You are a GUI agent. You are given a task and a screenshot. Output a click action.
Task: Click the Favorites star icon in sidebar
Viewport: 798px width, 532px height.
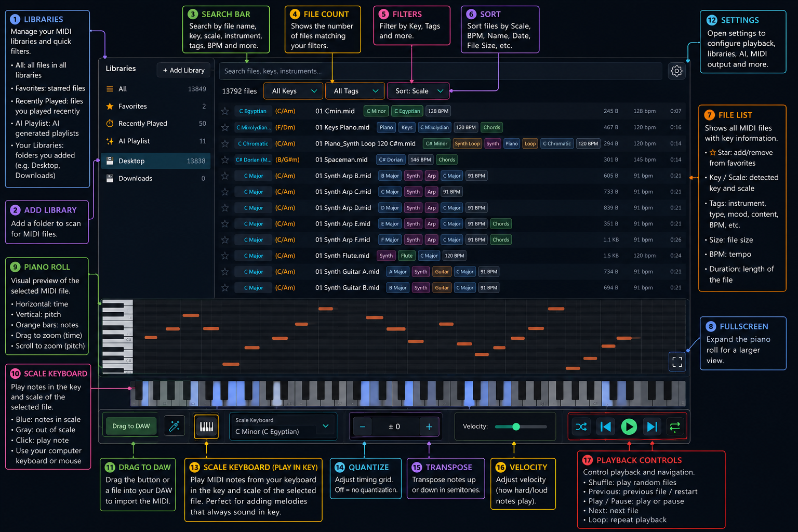[110, 106]
